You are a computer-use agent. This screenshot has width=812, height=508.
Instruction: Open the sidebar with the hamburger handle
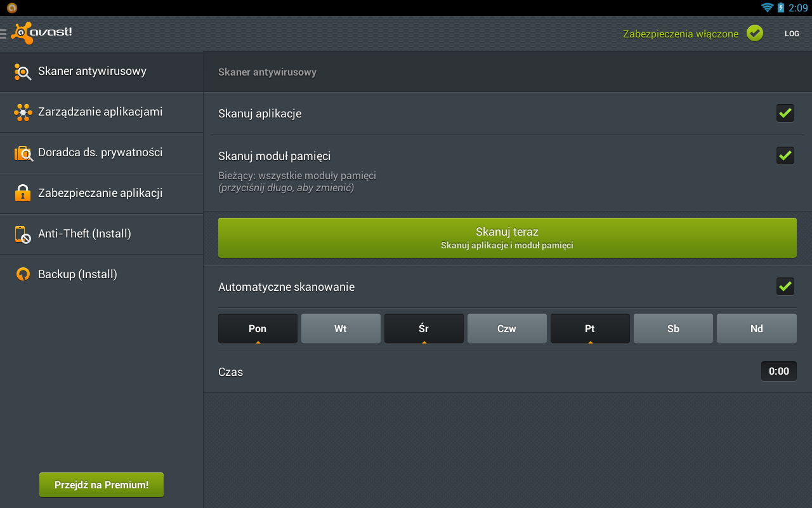(3, 33)
